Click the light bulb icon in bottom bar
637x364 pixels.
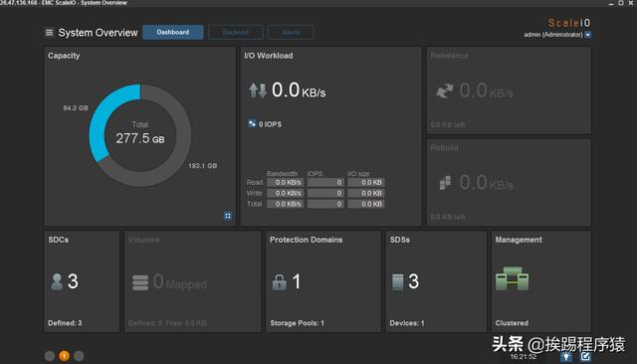click(566, 356)
